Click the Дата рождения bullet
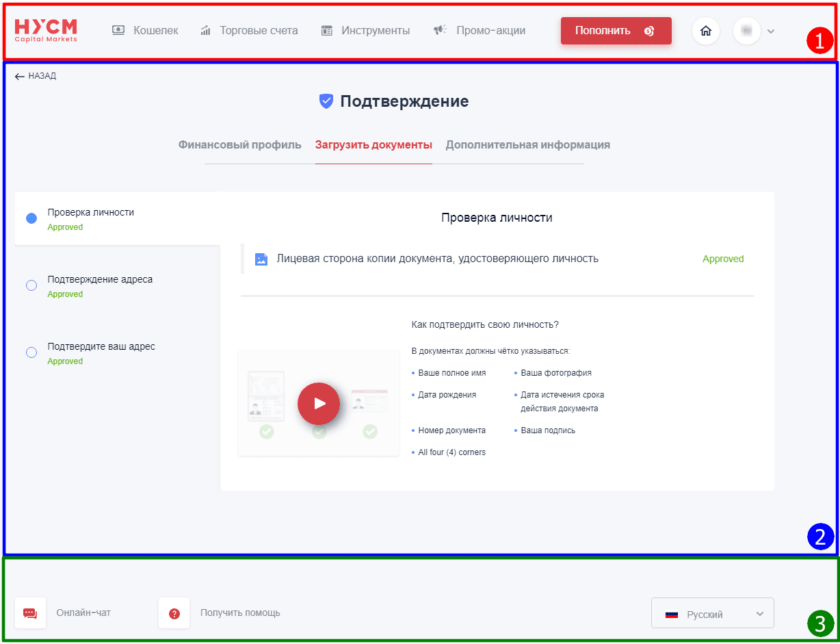 point(447,395)
